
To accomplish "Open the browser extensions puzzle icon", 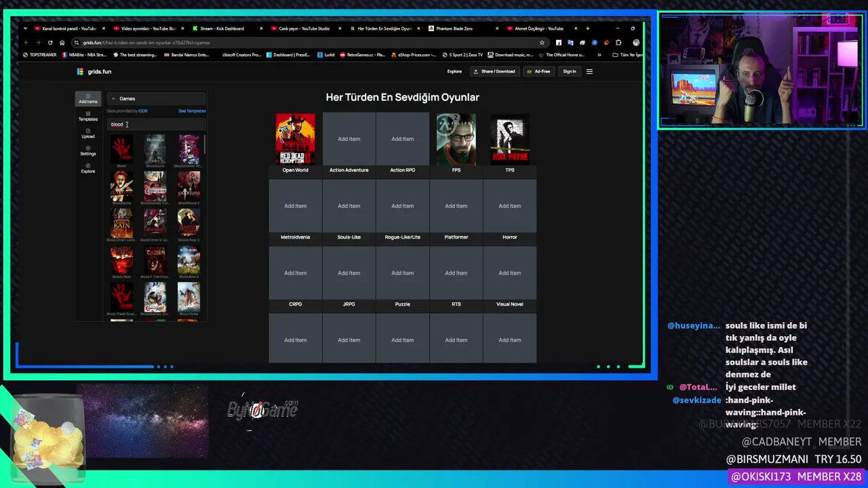I will [x=618, y=43].
